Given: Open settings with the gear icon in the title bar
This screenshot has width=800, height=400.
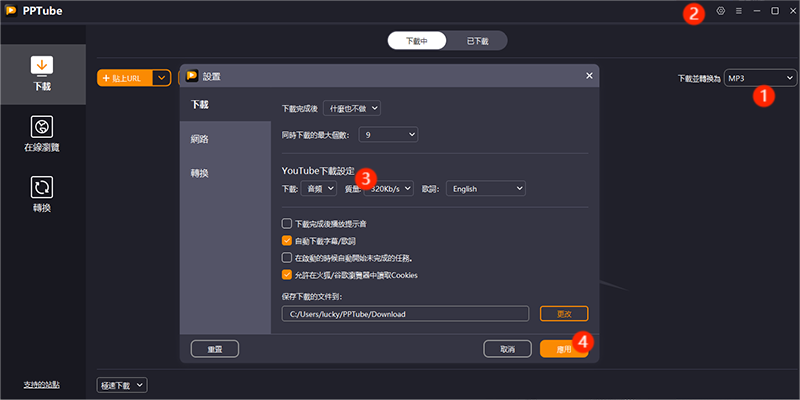Looking at the screenshot, I should coord(720,11).
